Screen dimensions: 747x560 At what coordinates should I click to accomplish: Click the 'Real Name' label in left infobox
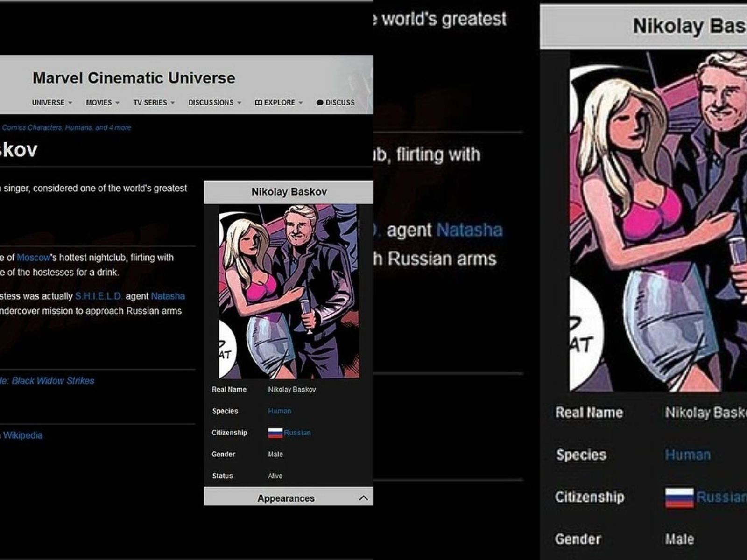click(x=229, y=389)
